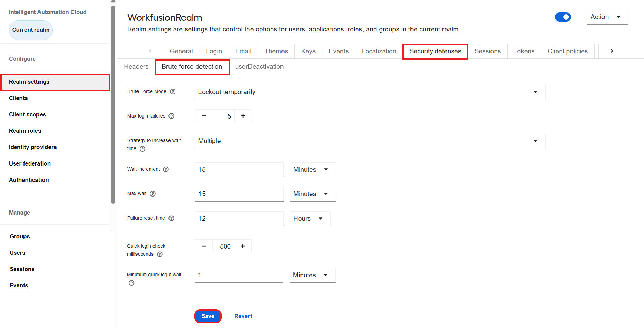Viewport: 644px width, 329px height.
Task: Click the Revert link
Action: (243, 316)
